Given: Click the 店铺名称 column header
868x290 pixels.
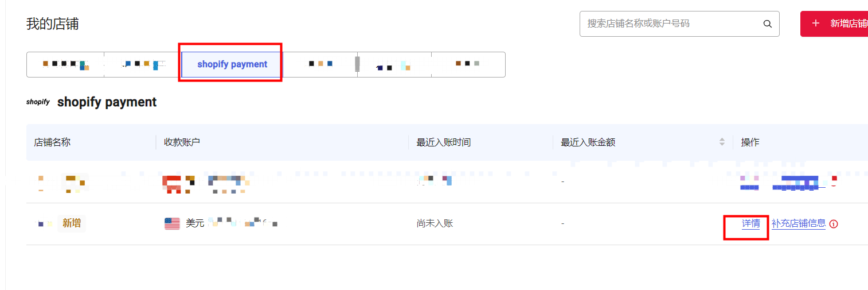Looking at the screenshot, I should pos(52,142).
